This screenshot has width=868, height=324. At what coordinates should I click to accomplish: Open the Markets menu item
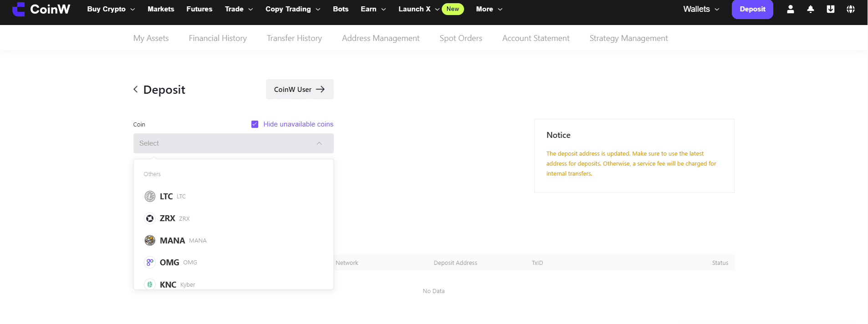coord(161,9)
